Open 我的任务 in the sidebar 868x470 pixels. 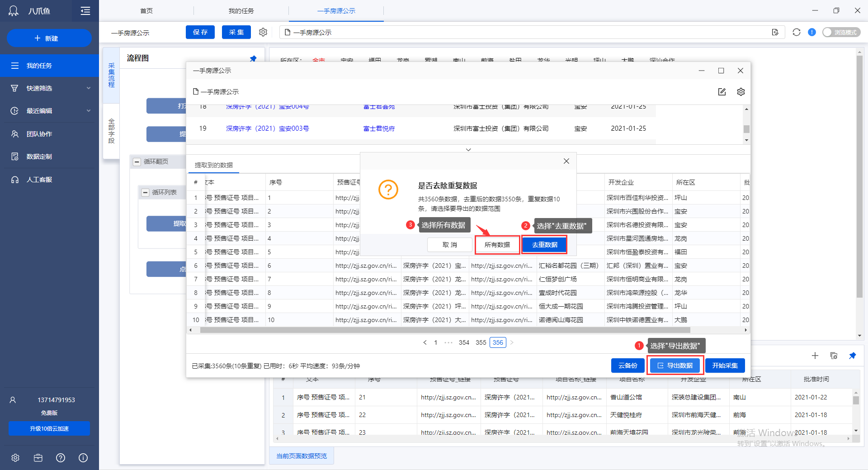tap(49, 66)
